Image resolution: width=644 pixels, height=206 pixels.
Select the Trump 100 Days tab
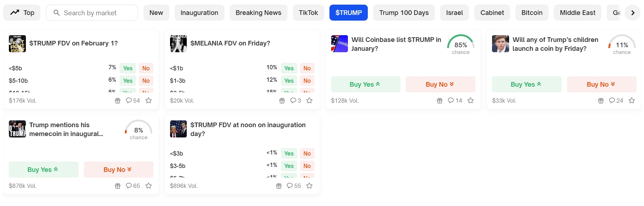point(404,13)
